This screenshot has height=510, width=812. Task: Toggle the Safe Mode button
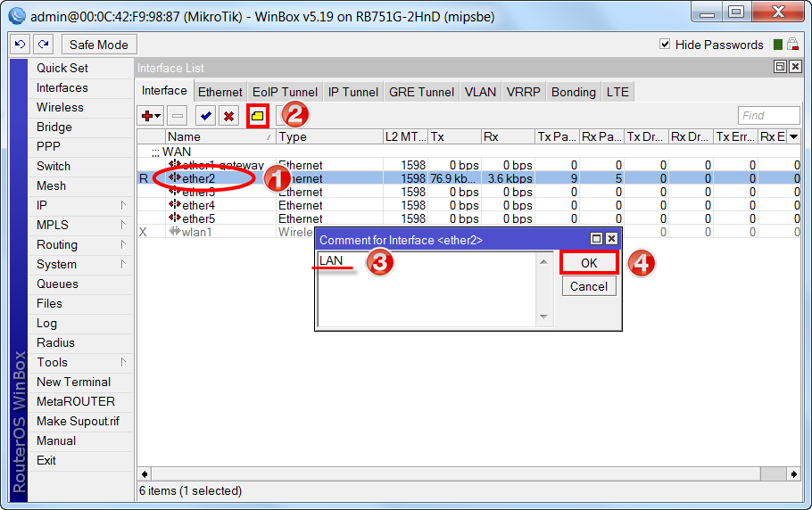coord(99,45)
